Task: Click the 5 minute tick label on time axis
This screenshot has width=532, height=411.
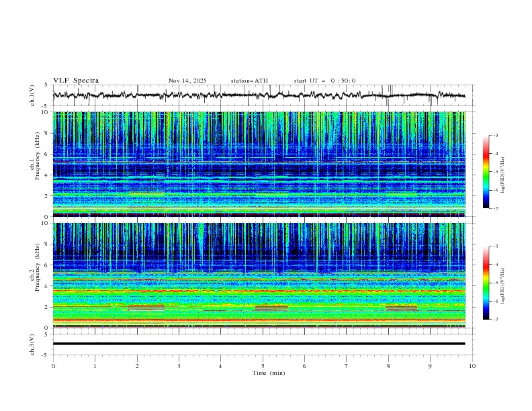Action: pyautogui.click(x=263, y=366)
